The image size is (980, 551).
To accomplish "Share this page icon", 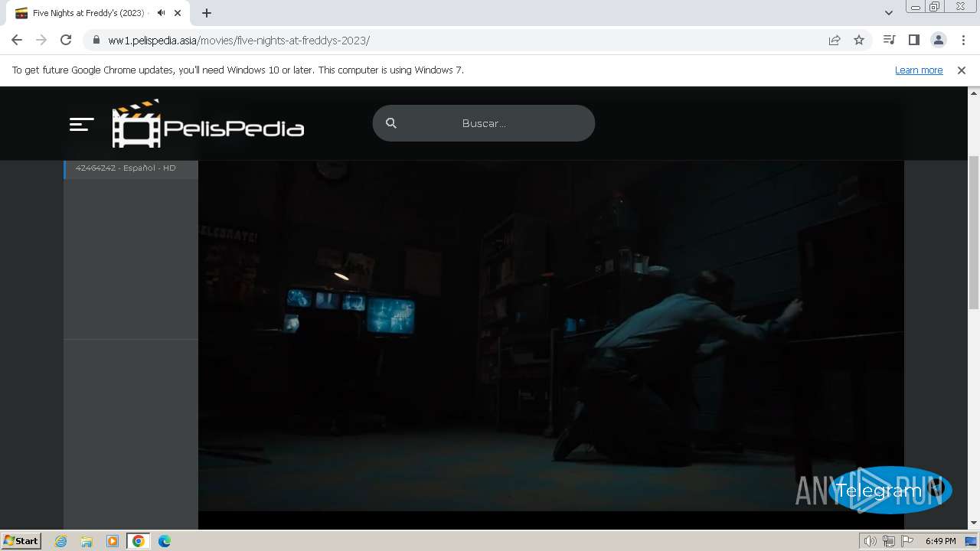I will pyautogui.click(x=835, y=40).
